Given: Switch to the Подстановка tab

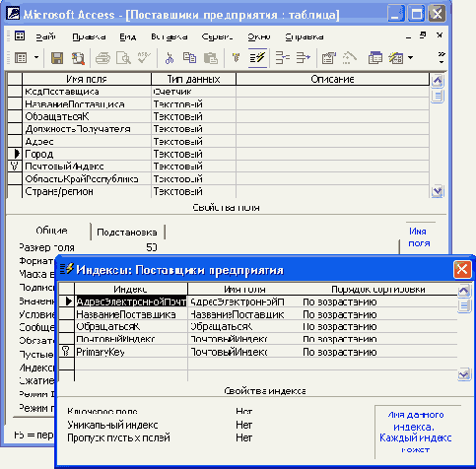Looking at the screenshot, I should [x=127, y=233].
